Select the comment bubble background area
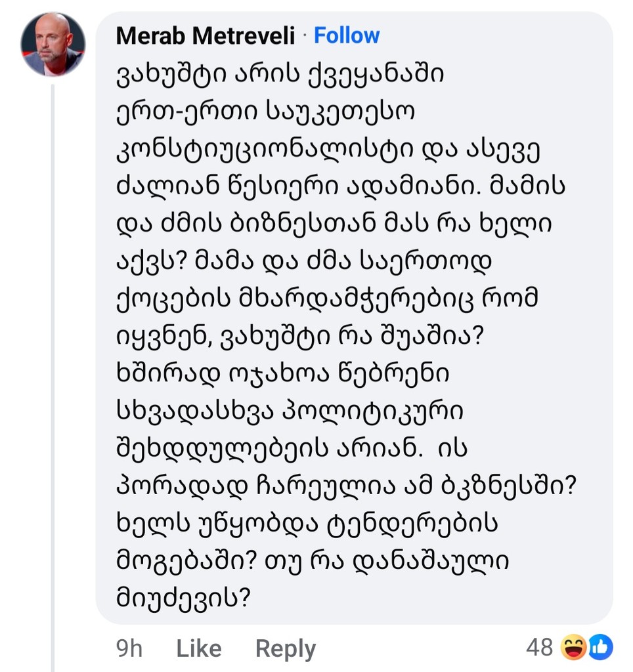This screenshot has height=672, width=633. click(354, 318)
